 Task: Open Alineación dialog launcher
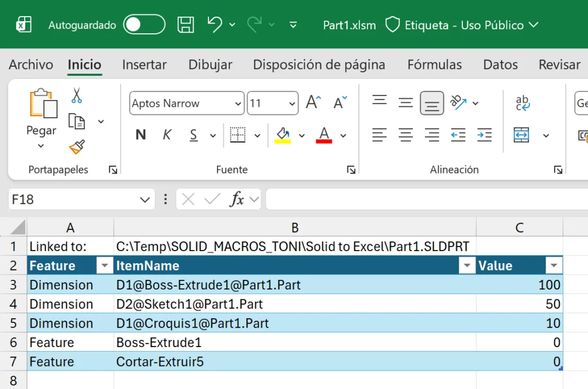(x=558, y=170)
